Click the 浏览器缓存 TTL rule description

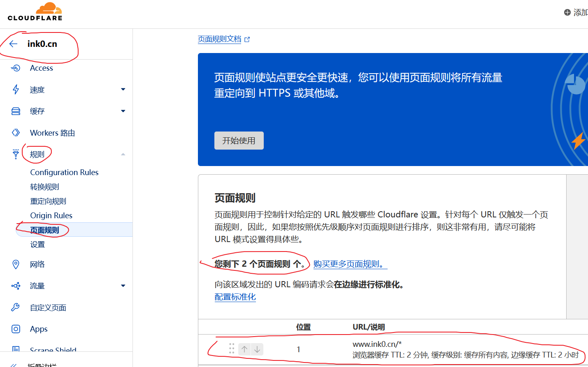(465, 355)
